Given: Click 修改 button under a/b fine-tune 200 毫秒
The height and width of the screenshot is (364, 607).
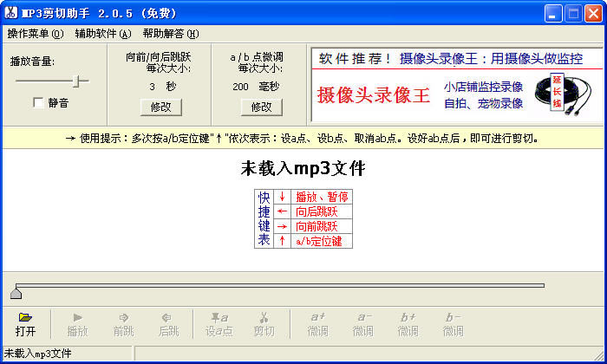Looking at the screenshot, I should click(262, 107).
